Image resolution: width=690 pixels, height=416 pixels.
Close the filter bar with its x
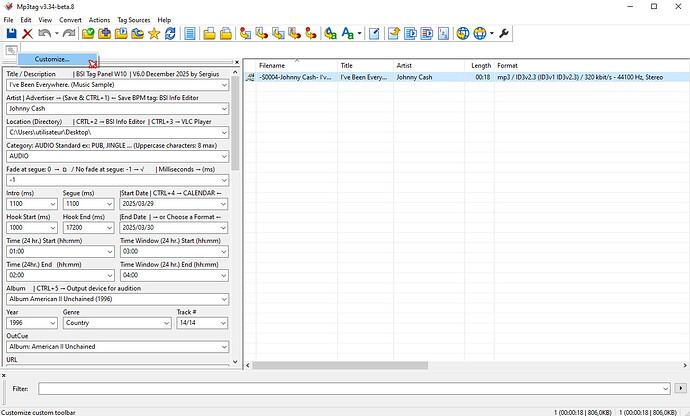[x=3, y=376]
